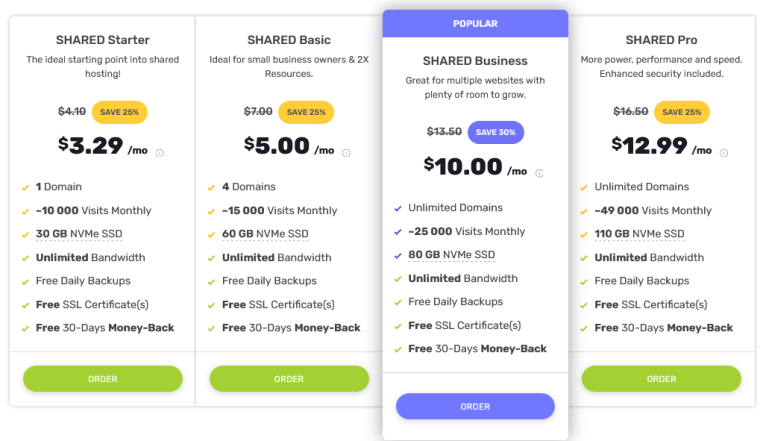Click SAVE 25% badge on SHARED Pro
The width and height of the screenshot is (760, 441).
click(680, 112)
